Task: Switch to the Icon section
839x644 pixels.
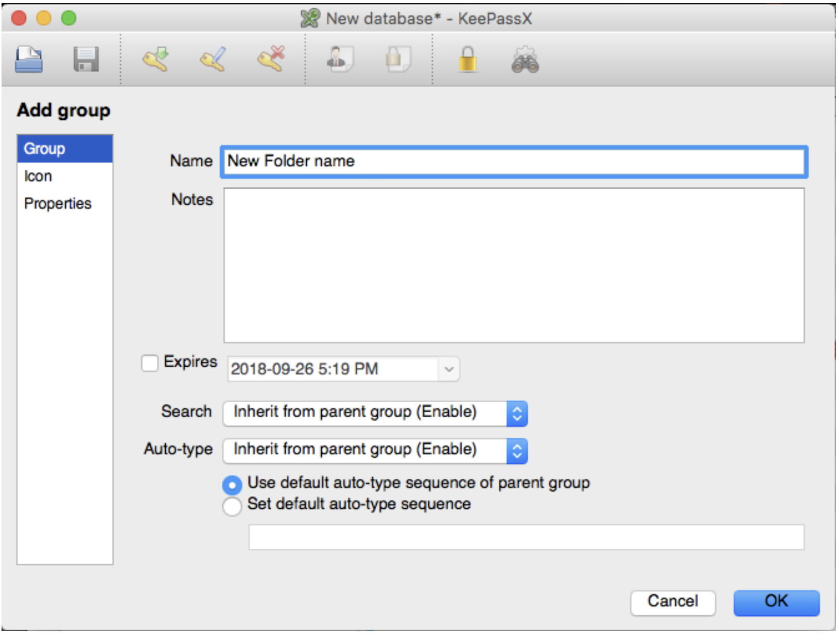Action: pyautogui.click(x=38, y=176)
